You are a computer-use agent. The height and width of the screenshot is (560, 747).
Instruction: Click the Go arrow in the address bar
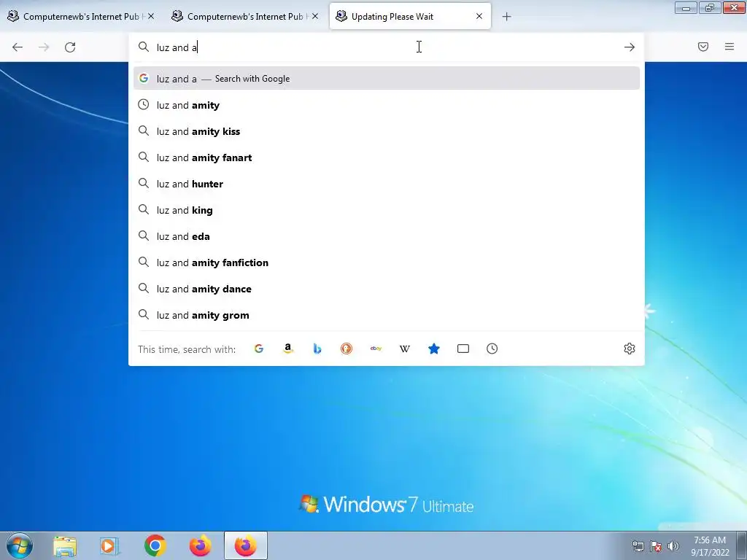pos(630,47)
